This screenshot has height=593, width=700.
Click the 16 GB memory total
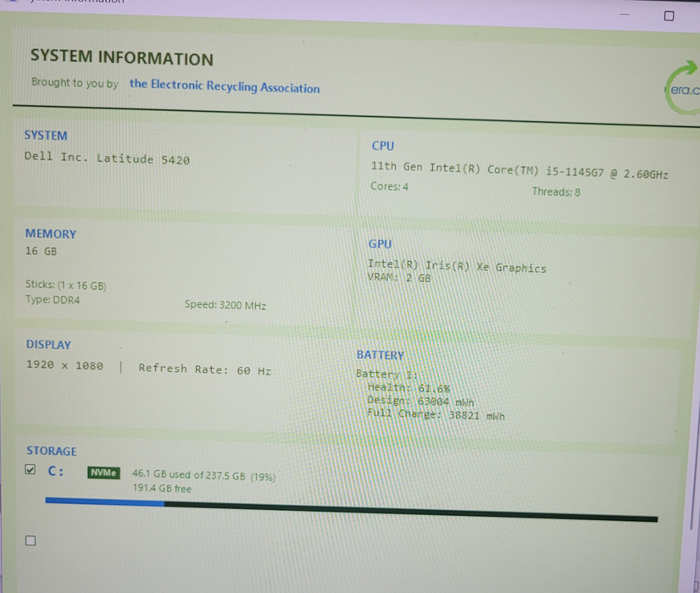click(41, 252)
